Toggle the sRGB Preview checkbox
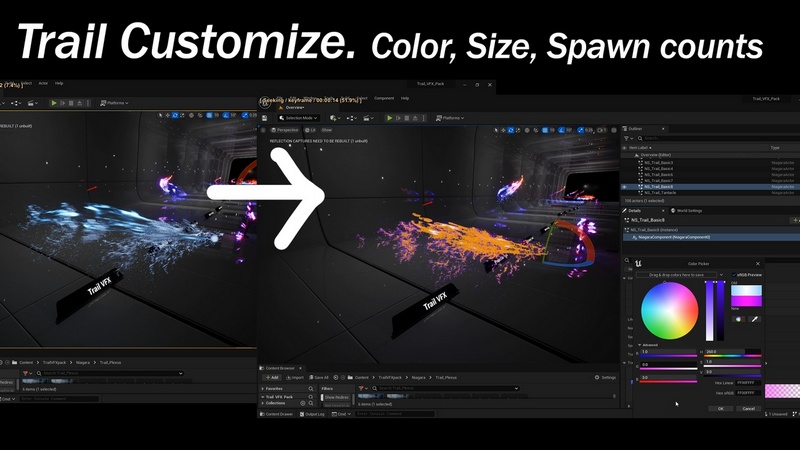Image resolution: width=800 pixels, height=450 pixels. (x=733, y=274)
